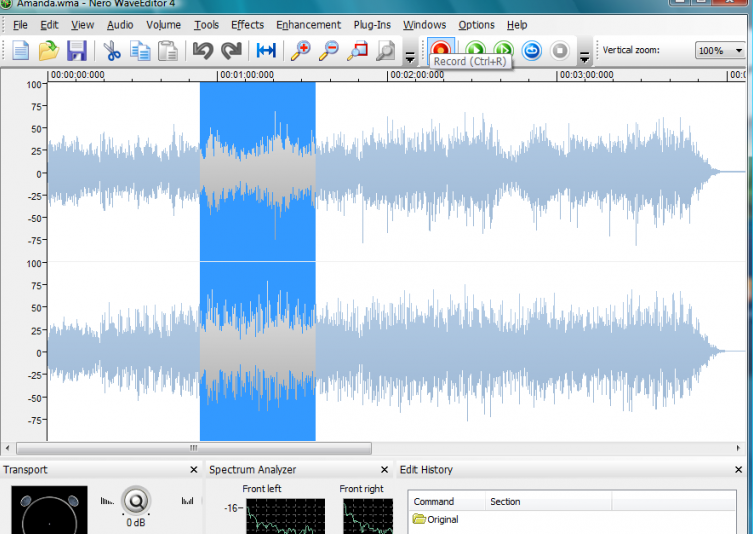Copy the selection using the Copy icon

[x=140, y=50]
